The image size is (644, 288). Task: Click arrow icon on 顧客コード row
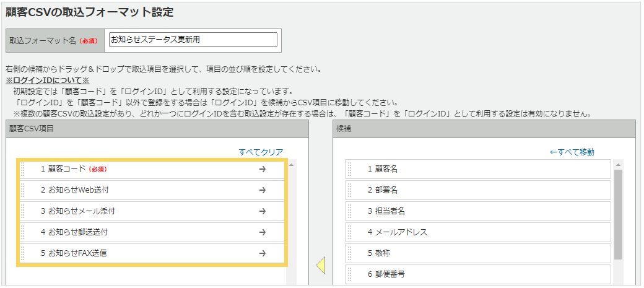[263, 169]
